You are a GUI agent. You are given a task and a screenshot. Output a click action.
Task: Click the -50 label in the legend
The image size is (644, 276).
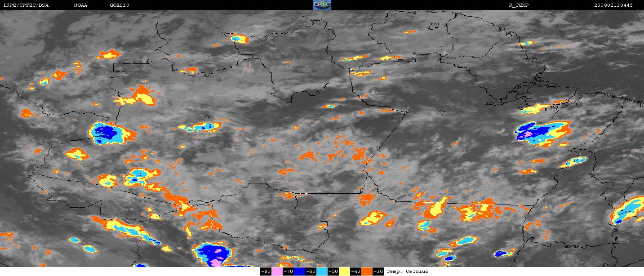click(333, 272)
